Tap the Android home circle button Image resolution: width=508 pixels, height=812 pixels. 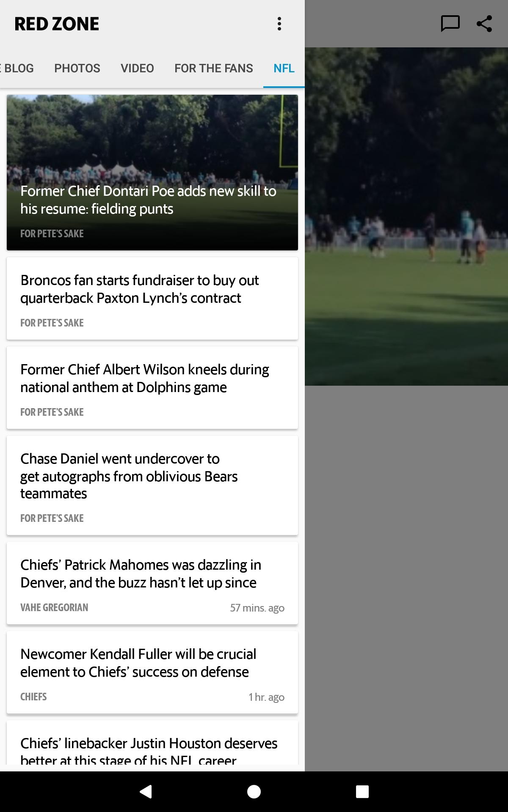254,791
